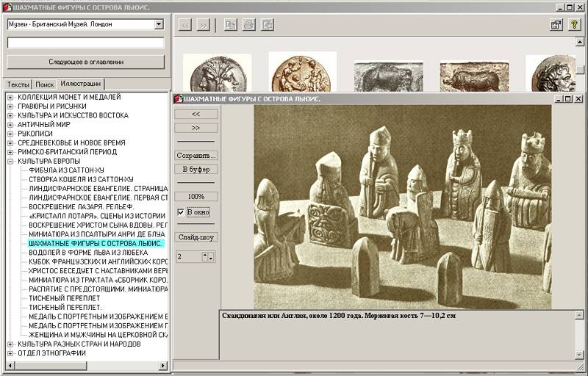
Task: Collapse the КУЛЬТУРА ЕВРОПЫ node
Action: tap(10, 162)
